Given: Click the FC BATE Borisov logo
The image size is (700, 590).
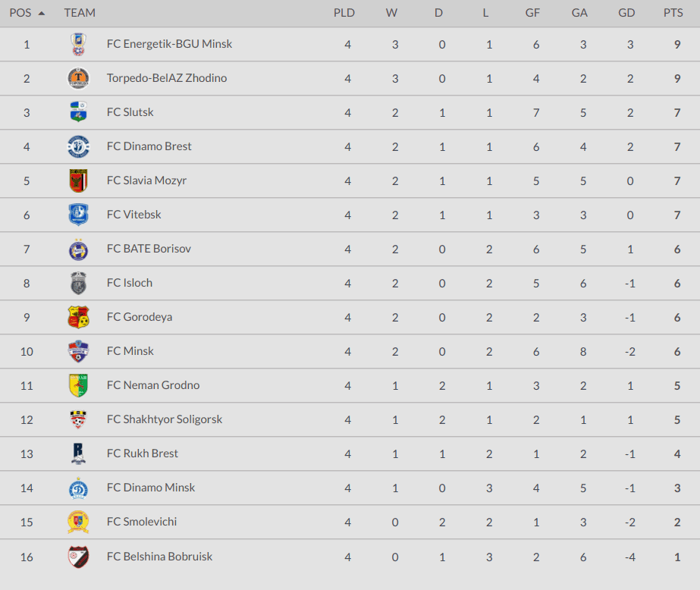Looking at the screenshot, I should (78, 249).
